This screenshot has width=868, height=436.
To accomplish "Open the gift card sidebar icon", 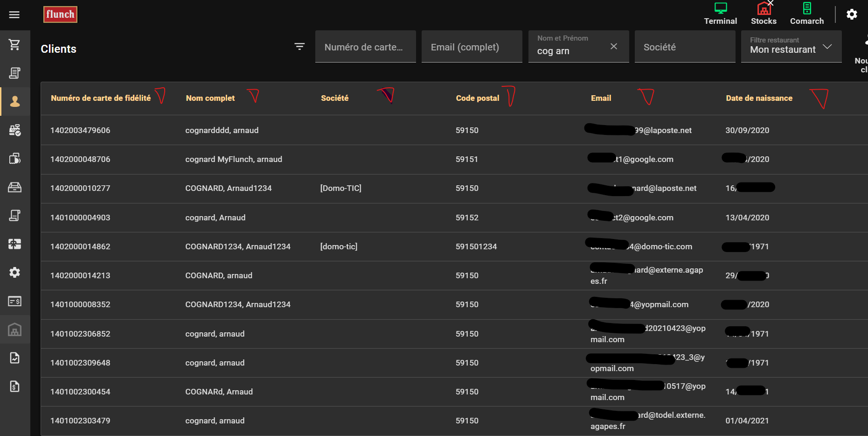I will (15, 244).
